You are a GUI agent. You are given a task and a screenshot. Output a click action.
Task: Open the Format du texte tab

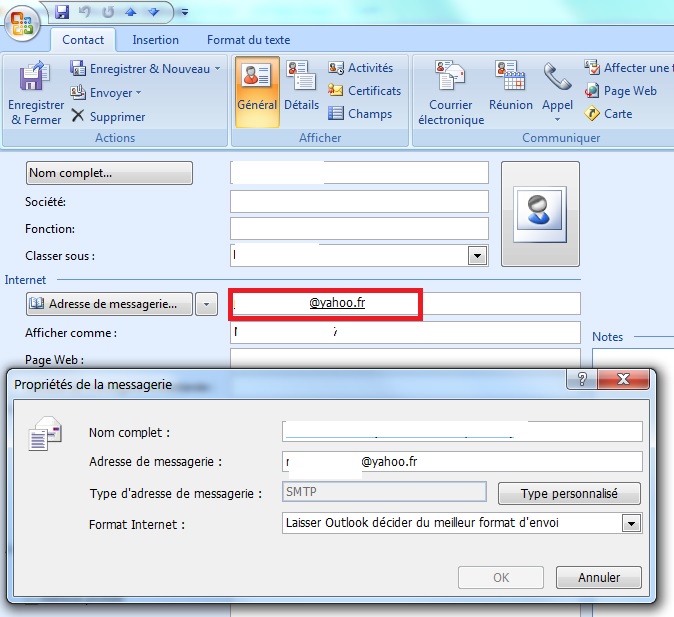click(x=248, y=40)
